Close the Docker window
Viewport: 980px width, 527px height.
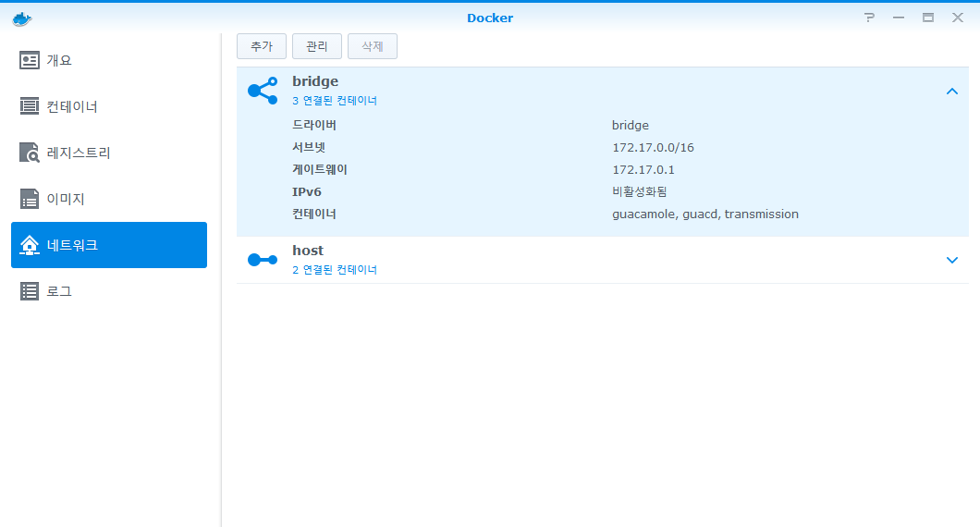958,18
